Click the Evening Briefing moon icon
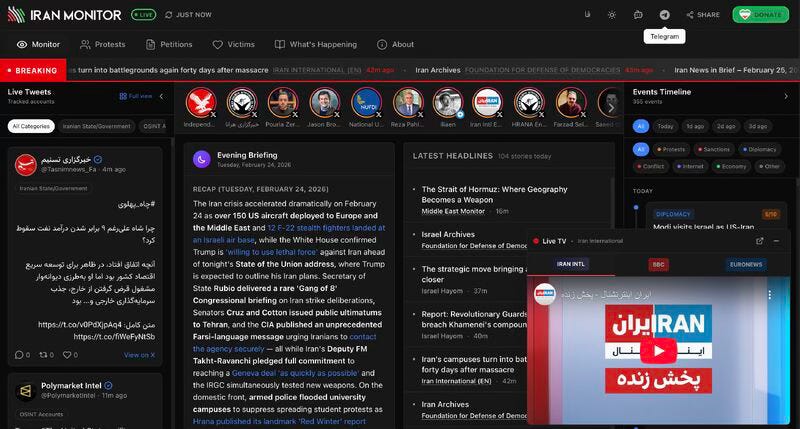800x429 pixels. (x=202, y=160)
